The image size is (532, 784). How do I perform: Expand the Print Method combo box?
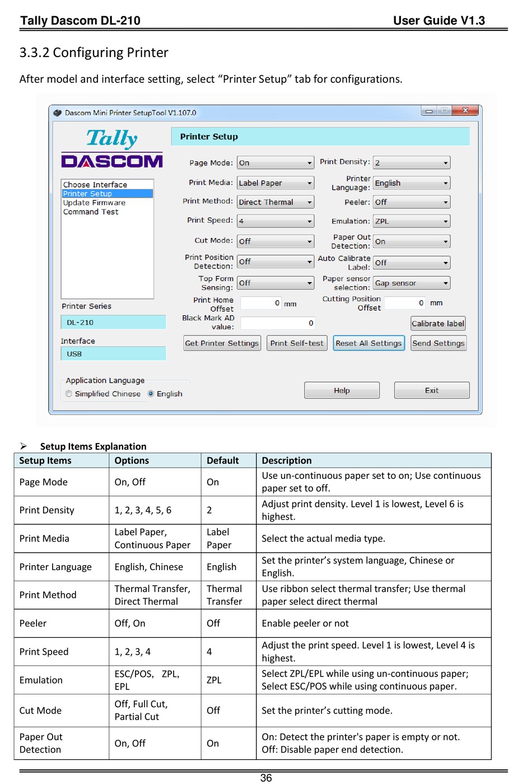[275, 202]
